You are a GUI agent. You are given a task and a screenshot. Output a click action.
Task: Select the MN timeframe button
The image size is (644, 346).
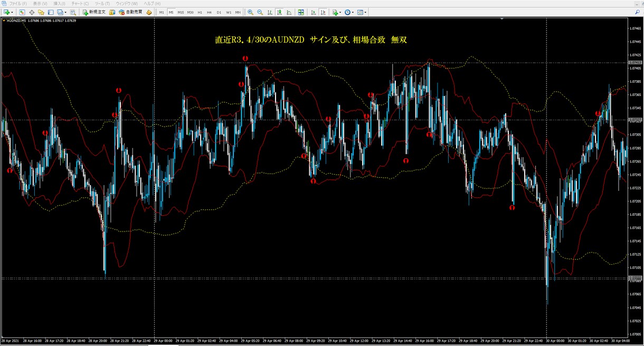(x=238, y=12)
